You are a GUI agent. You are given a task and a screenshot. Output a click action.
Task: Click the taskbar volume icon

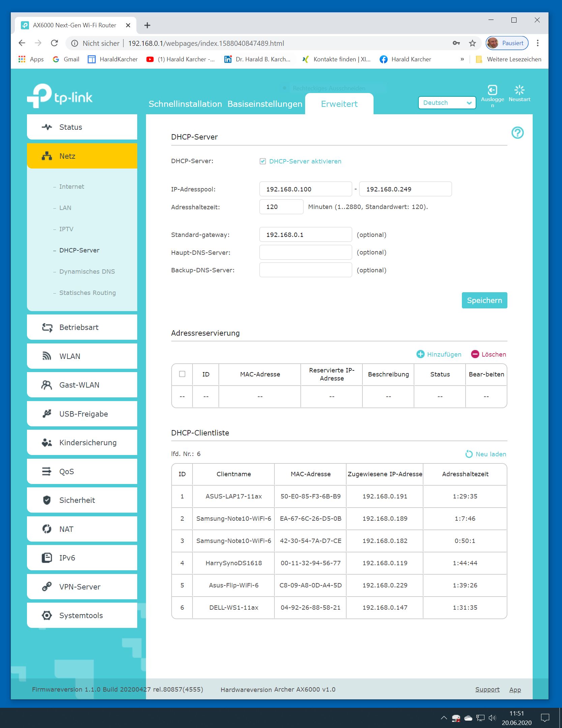click(x=492, y=718)
